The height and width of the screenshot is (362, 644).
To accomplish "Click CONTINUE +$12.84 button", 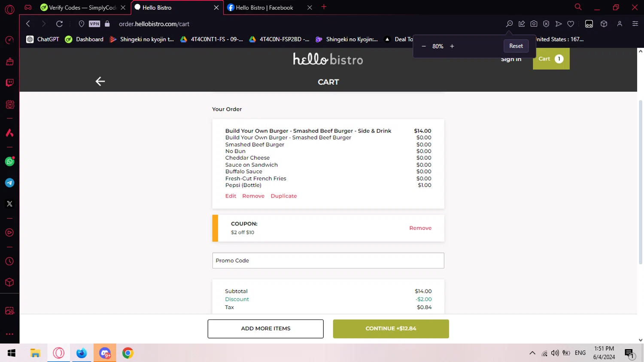I will (x=391, y=329).
